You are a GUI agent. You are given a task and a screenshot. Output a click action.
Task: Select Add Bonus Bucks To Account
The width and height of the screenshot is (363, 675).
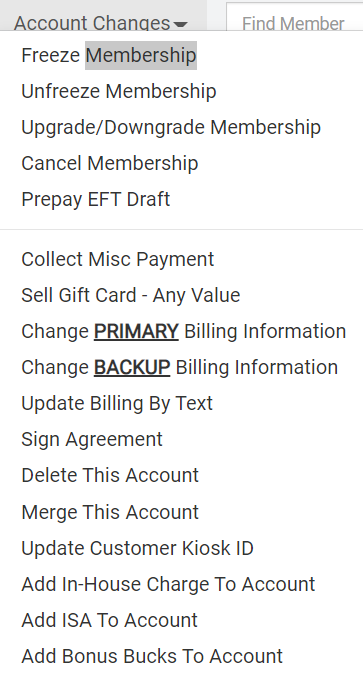(152, 656)
